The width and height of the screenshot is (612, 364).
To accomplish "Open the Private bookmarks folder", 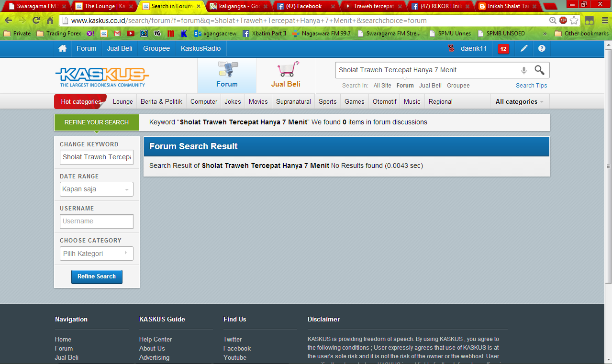I will [x=17, y=33].
